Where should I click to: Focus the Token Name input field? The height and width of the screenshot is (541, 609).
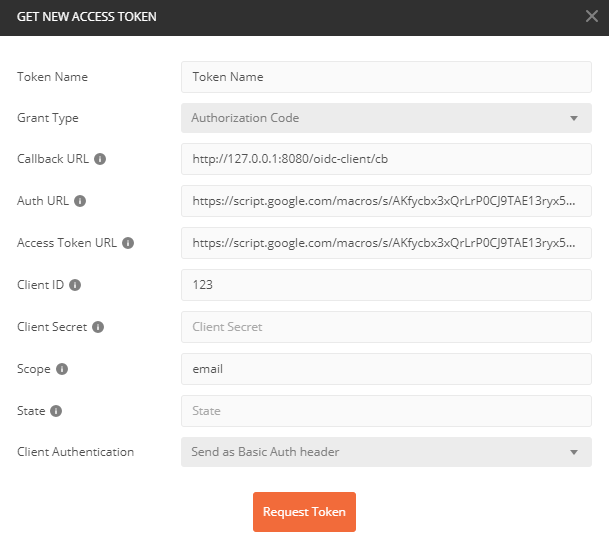(386, 77)
